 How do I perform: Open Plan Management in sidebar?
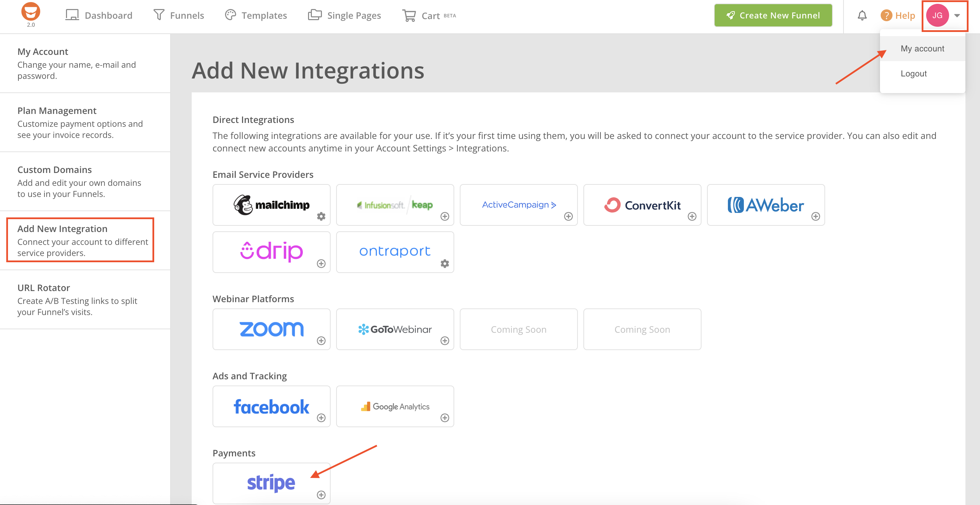(x=57, y=111)
